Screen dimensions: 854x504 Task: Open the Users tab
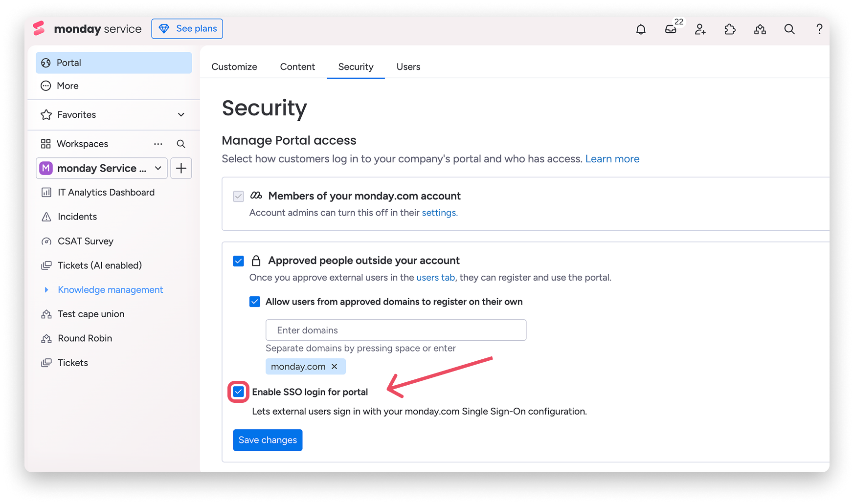408,67
